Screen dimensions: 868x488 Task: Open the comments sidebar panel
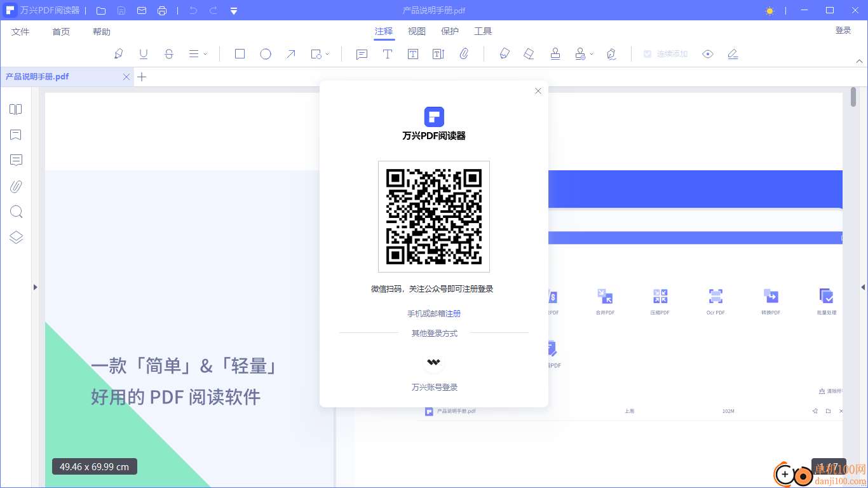[16, 160]
